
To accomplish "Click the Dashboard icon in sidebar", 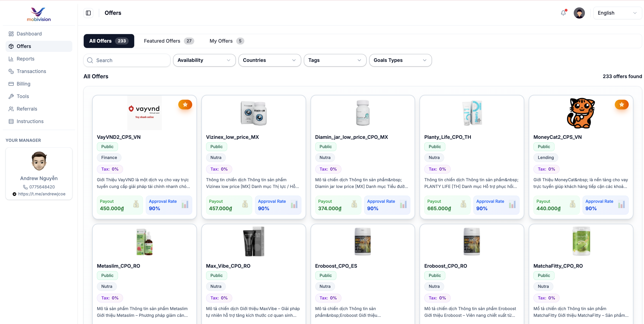I will click(x=11, y=34).
